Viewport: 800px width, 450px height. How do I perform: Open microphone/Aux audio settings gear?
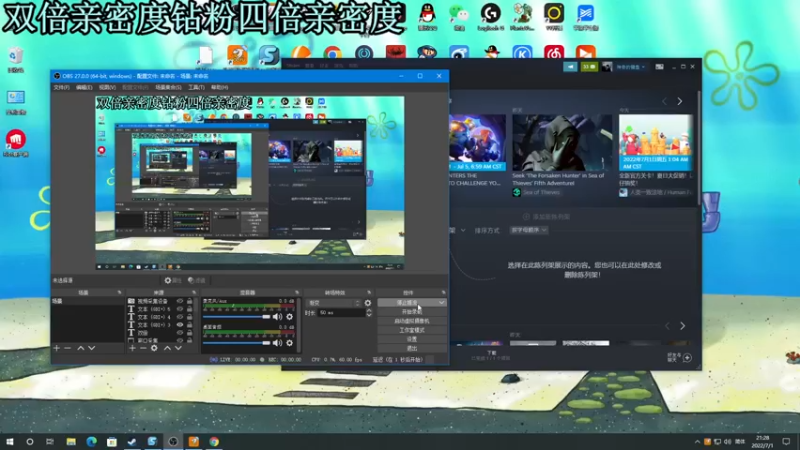click(290, 317)
